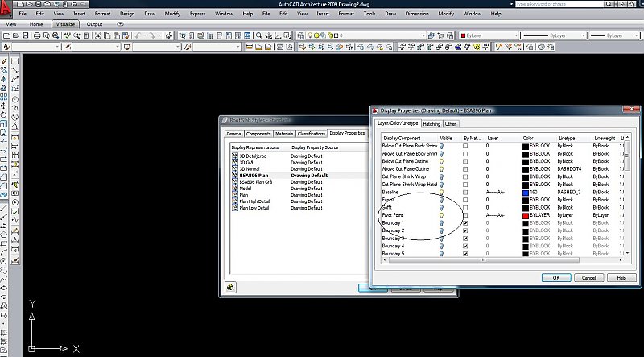Viewport: 644px width, 357px height.
Task: Enable By Material checkbox for Boundary 1
Action: pos(466,223)
